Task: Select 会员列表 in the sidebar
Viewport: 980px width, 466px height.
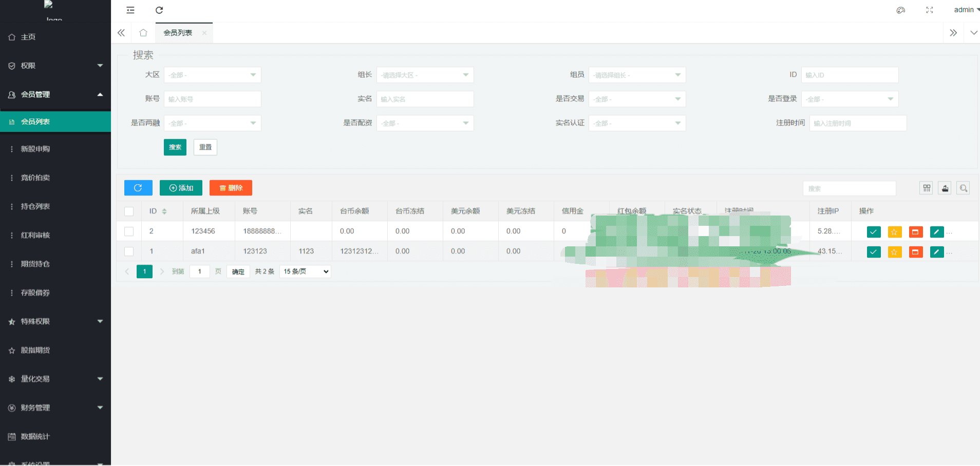Action: (55, 122)
